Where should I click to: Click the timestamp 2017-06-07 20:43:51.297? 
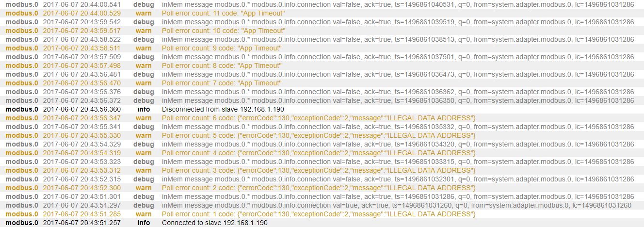point(82,205)
